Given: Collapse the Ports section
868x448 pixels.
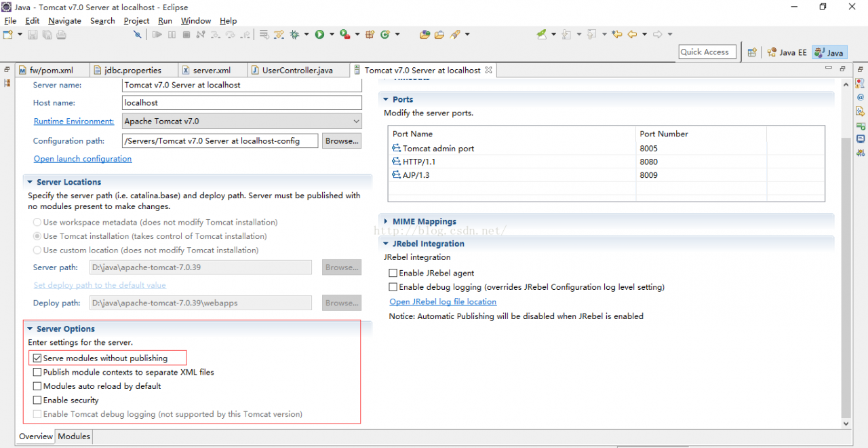Looking at the screenshot, I should [386, 99].
